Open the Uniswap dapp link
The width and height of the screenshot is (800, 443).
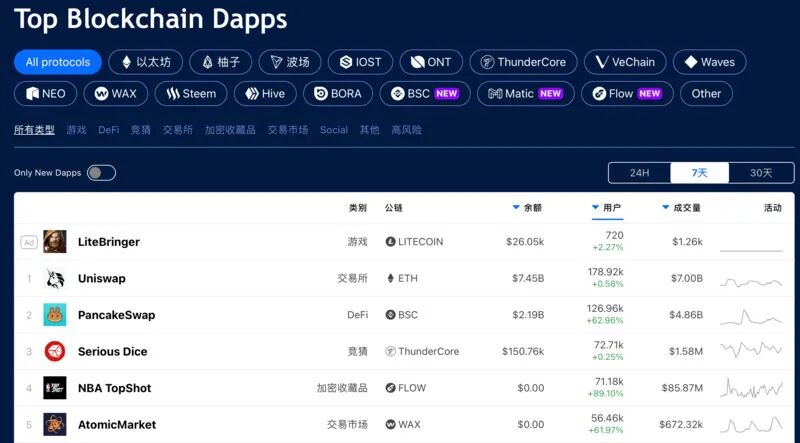[x=102, y=279]
